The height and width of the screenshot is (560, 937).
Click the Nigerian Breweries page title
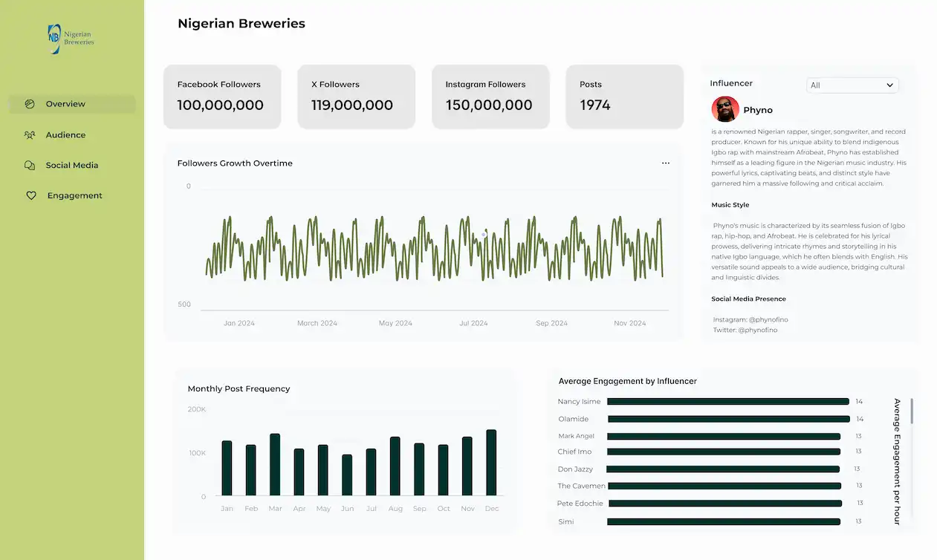(x=241, y=24)
